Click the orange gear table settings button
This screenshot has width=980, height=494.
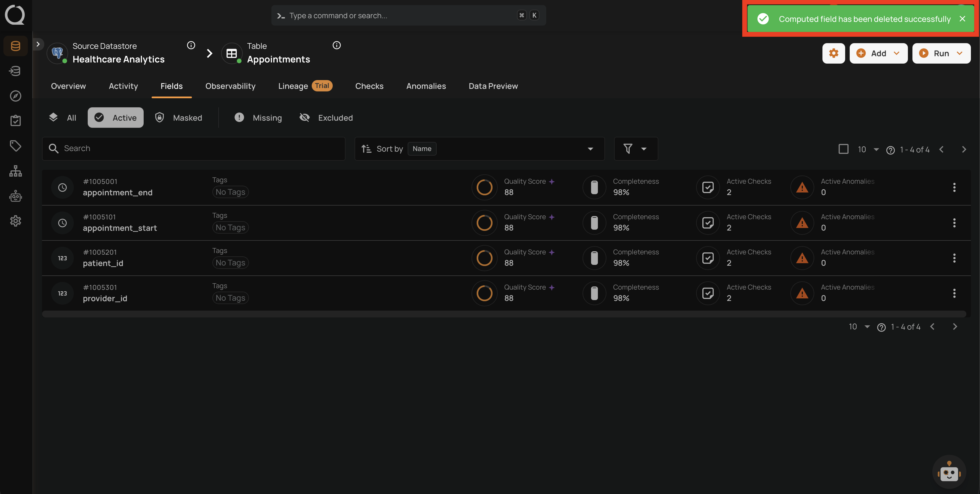click(x=833, y=53)
